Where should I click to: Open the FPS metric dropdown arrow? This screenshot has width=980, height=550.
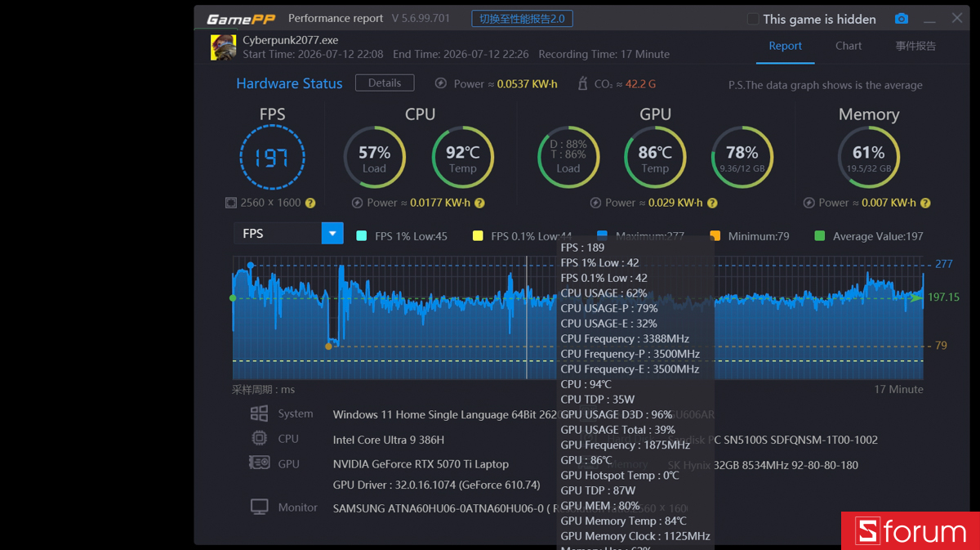pos(332,234)
